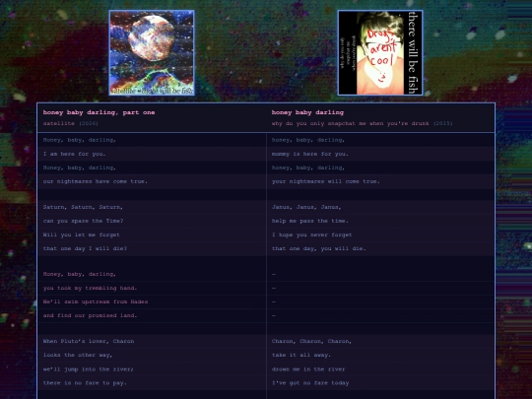This screenshot has width=532, height=399.
Task: Select lyric 'mommy is here for you.'
Action: (309, 154)
